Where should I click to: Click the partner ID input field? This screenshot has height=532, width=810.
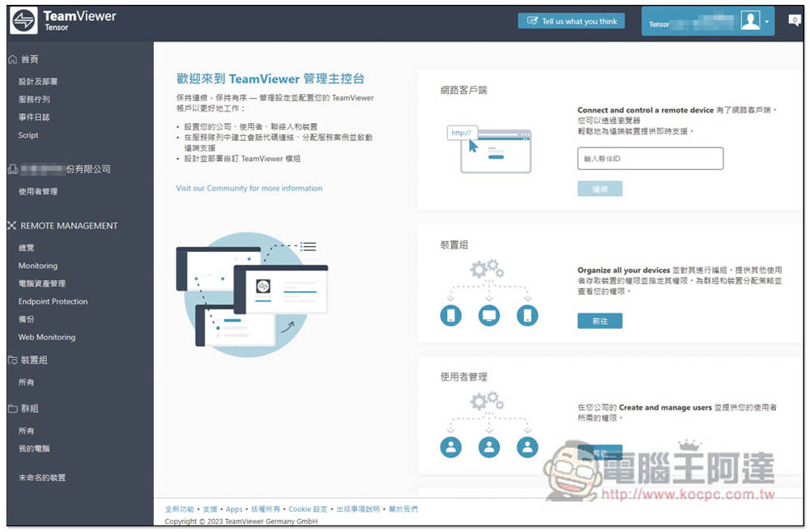650,159
